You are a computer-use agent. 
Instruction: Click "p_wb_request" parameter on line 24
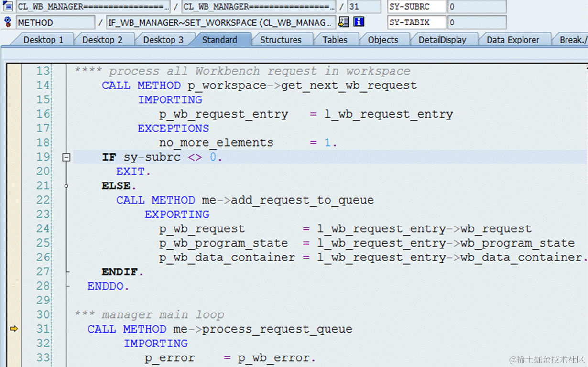click(x=202, y=229)
